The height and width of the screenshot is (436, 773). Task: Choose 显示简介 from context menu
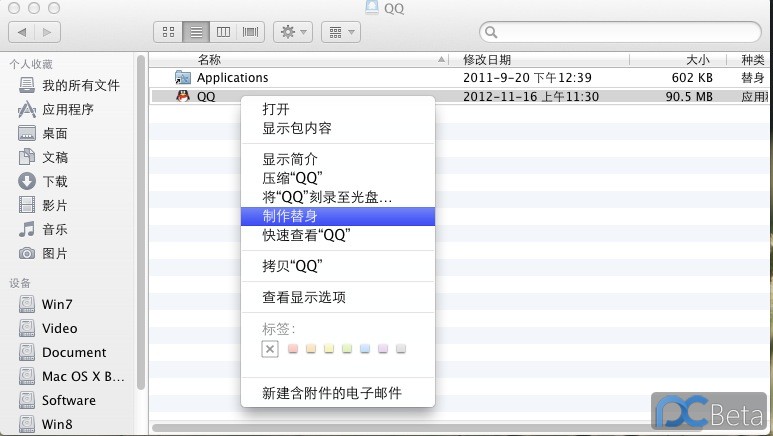tap(338, 159)
